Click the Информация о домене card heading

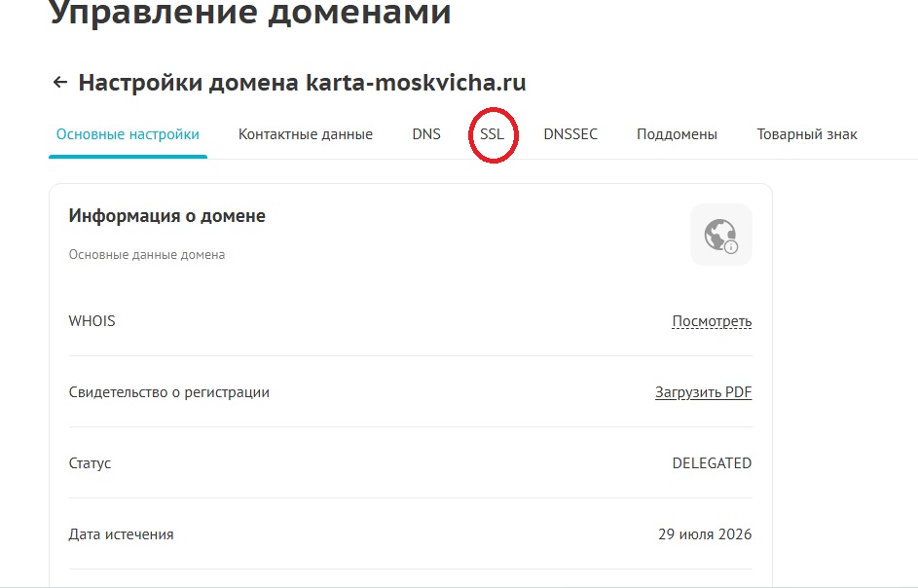166,216
